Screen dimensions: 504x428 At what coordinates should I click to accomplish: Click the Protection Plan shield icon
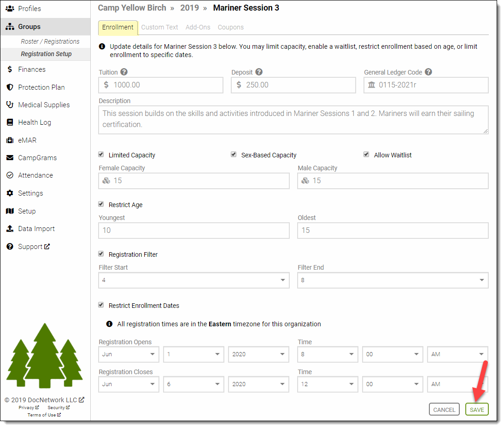(10, 87)
